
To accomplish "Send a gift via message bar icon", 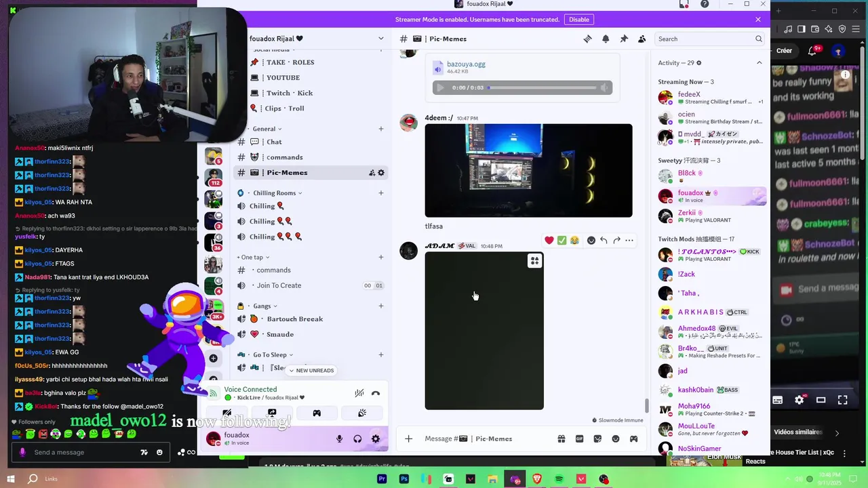I will click(561, 439).
